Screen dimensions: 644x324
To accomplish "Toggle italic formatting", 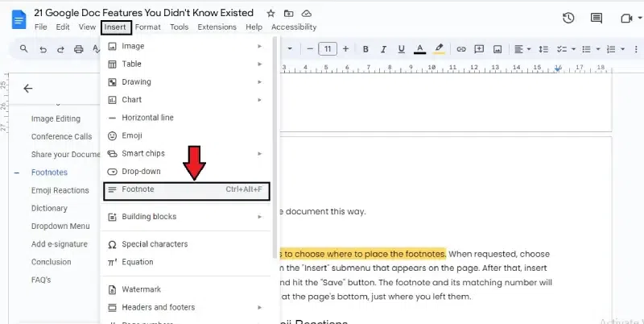I will click(x=383, y=49).
